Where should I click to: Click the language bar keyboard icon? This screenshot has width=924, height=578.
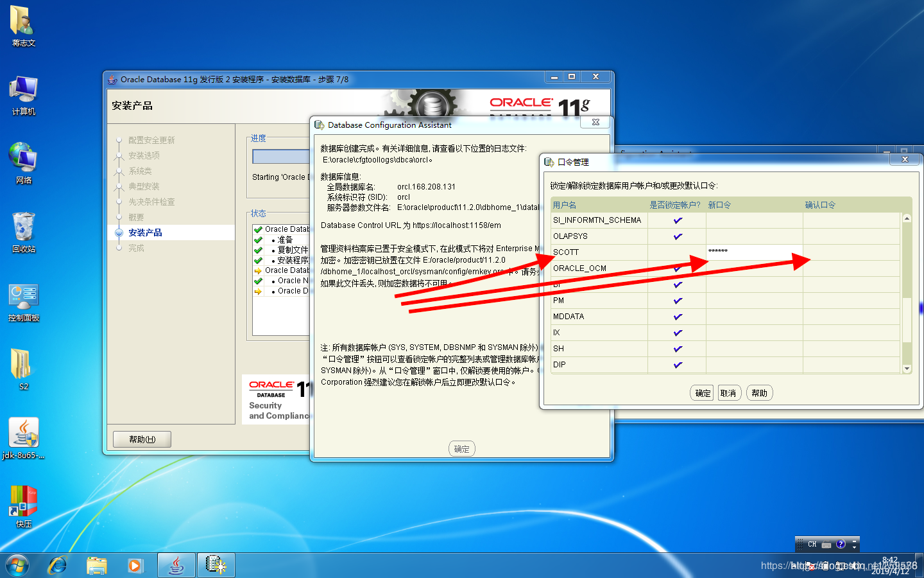[x=826, y=545]
